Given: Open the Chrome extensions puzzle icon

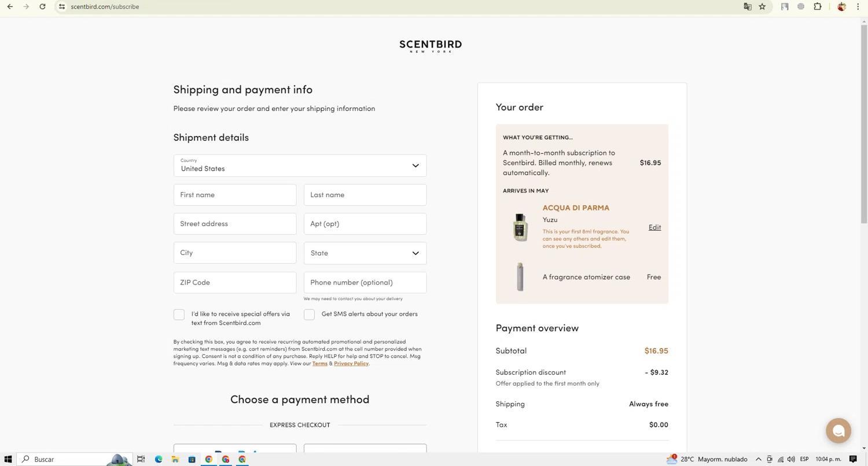Looking at the screenshot, I should coord(818,6).
